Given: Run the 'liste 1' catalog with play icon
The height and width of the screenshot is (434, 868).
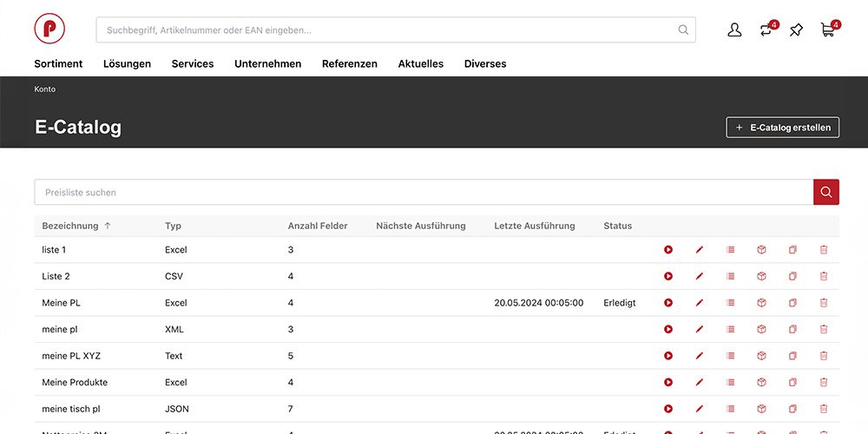Looking at the screenshot, I should coord(668,250).
